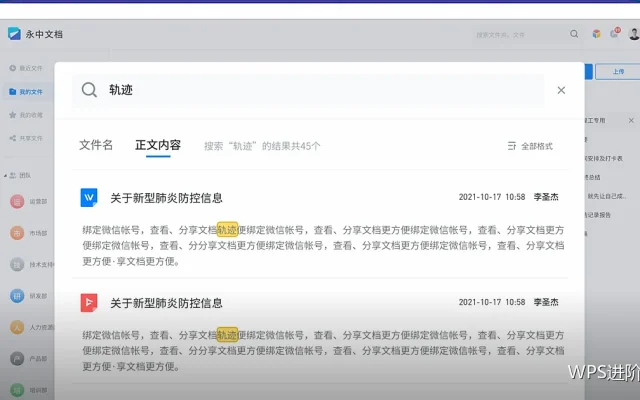Image resolution: width=640 pixels, height=400 pixels.
Task: Open the colorful cube apps icon
Action: point(596,34)
